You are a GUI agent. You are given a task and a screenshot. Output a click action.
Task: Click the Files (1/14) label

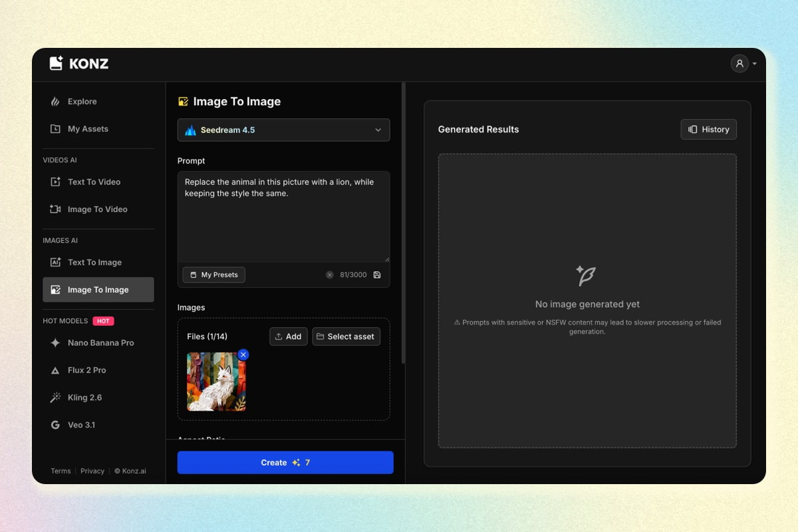click(x=207, y=336)
